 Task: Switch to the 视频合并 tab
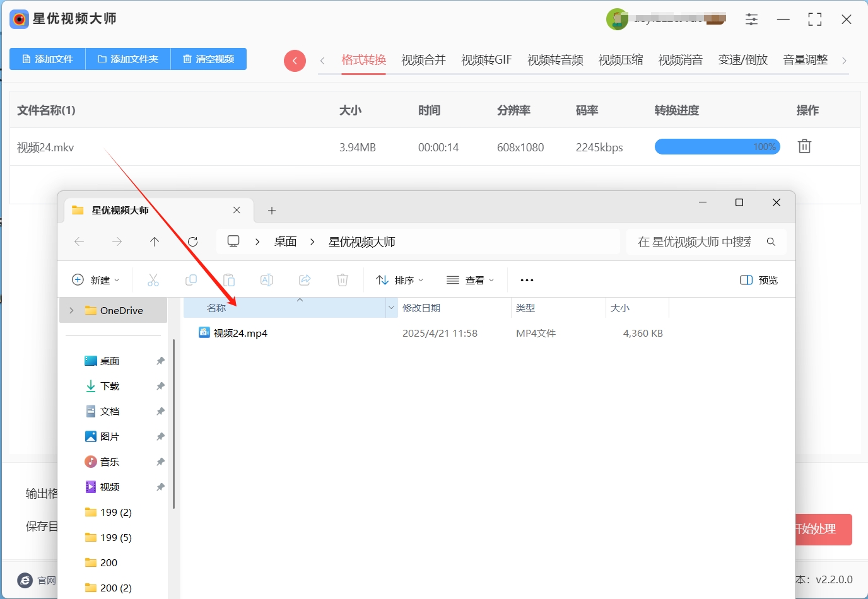424,60
